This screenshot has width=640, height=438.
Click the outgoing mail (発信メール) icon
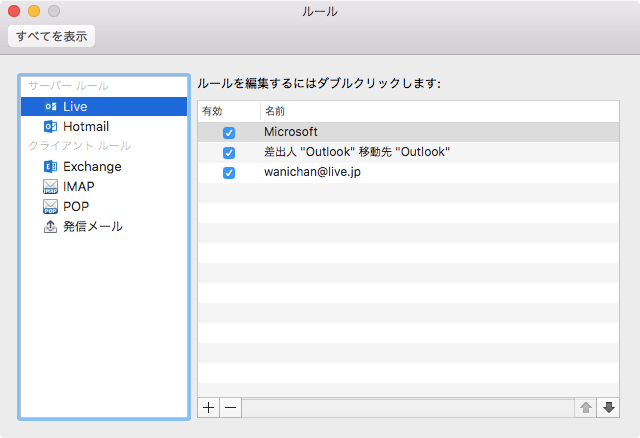click(51, 226)
